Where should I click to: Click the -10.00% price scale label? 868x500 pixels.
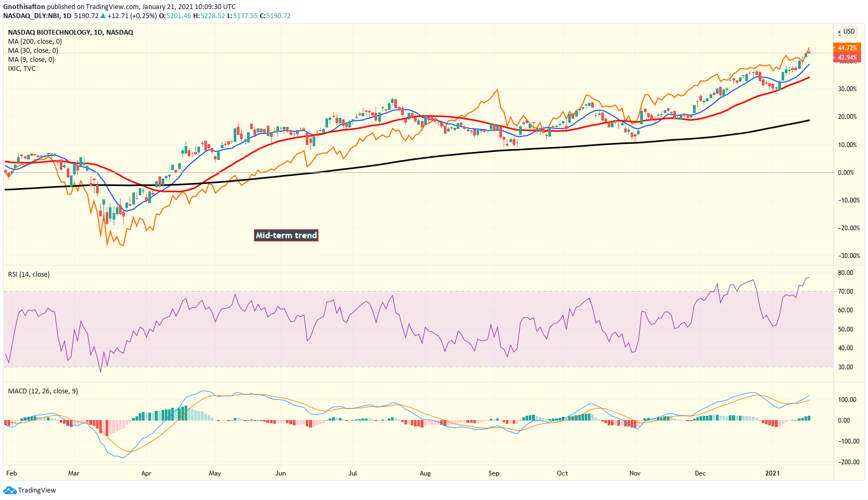click(848, 200)
